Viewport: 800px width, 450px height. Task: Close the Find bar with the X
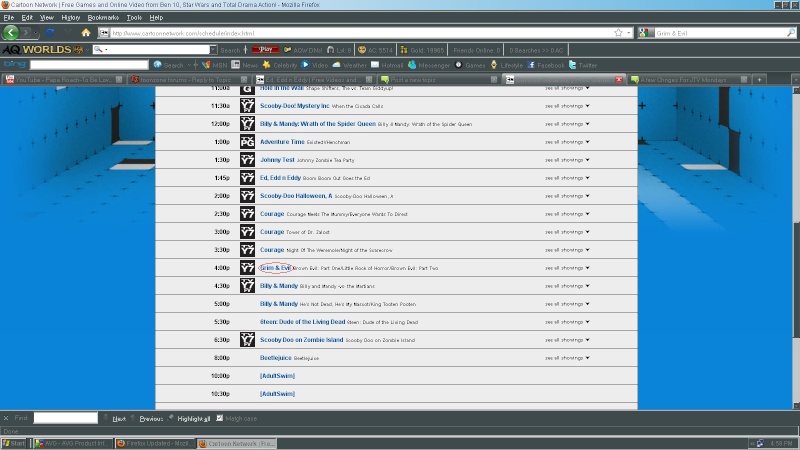pyautogui.click(x=6, y=418)
